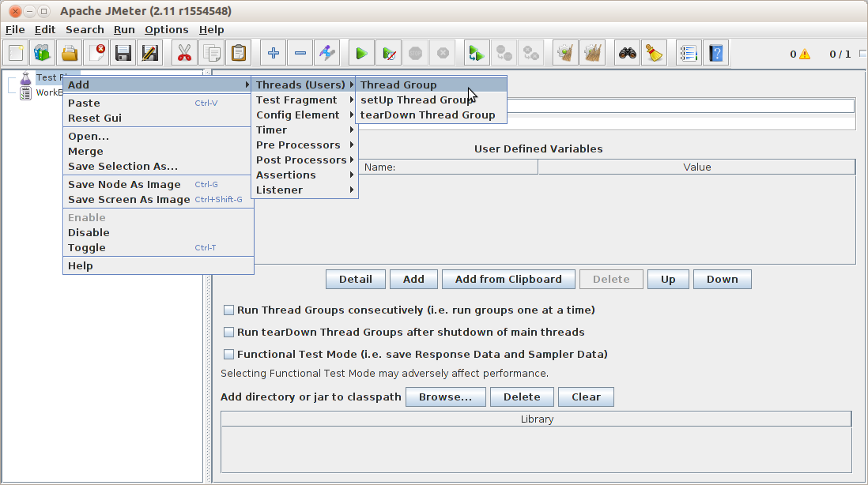Click the Remote start all icon

[477, 53]
